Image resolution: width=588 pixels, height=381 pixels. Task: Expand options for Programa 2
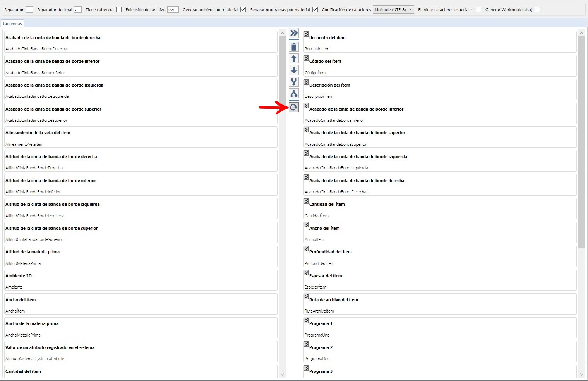point(306,344)
